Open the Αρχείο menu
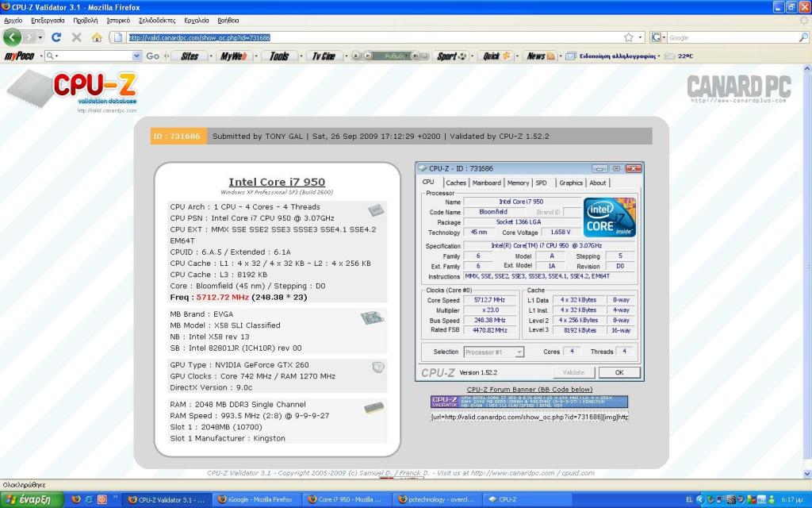812x508 pixels. 13,21
